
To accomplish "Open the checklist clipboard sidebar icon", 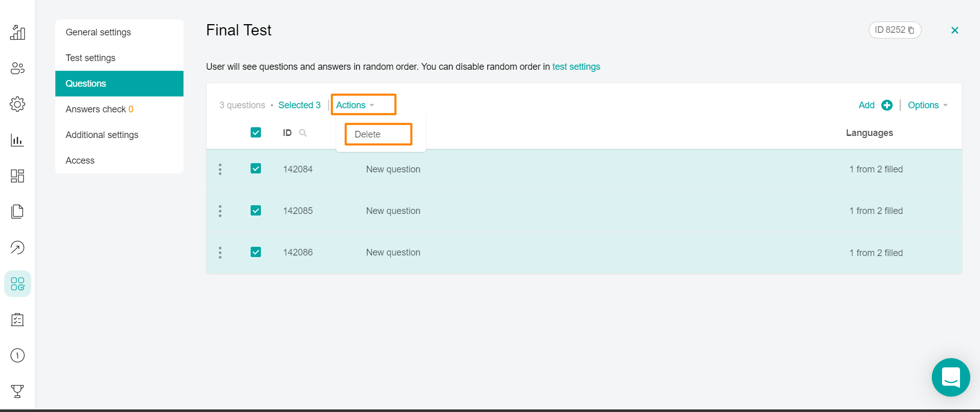I will coord(17,320).
